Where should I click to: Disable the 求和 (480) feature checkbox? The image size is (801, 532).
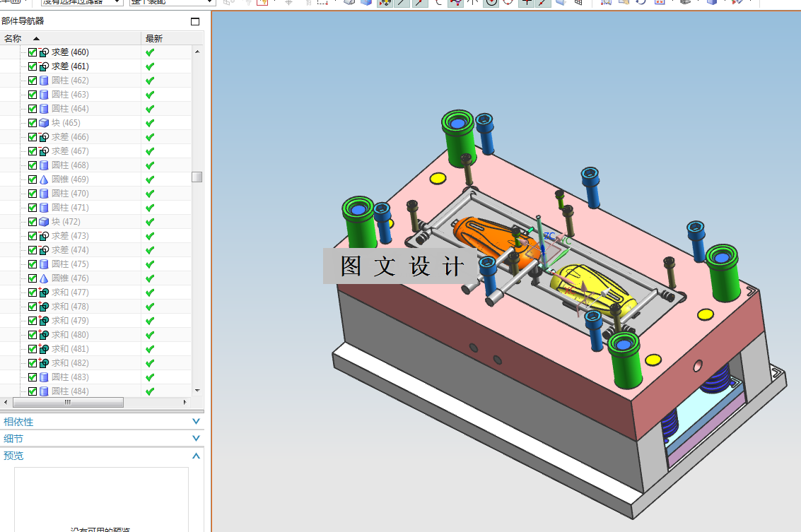(33, 335)
